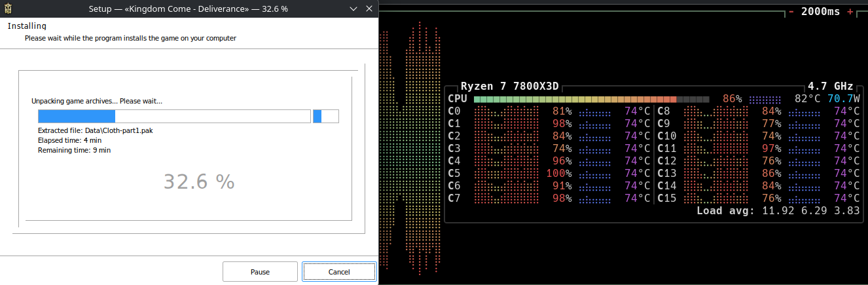Minimize the Setup window

353,9
